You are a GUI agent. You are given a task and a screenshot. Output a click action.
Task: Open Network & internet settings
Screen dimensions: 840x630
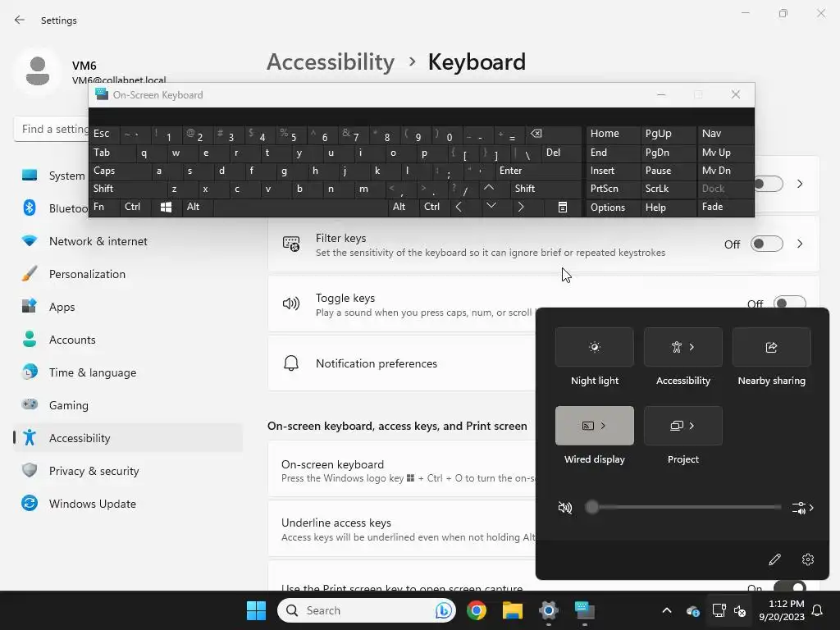tap(128, 242)
